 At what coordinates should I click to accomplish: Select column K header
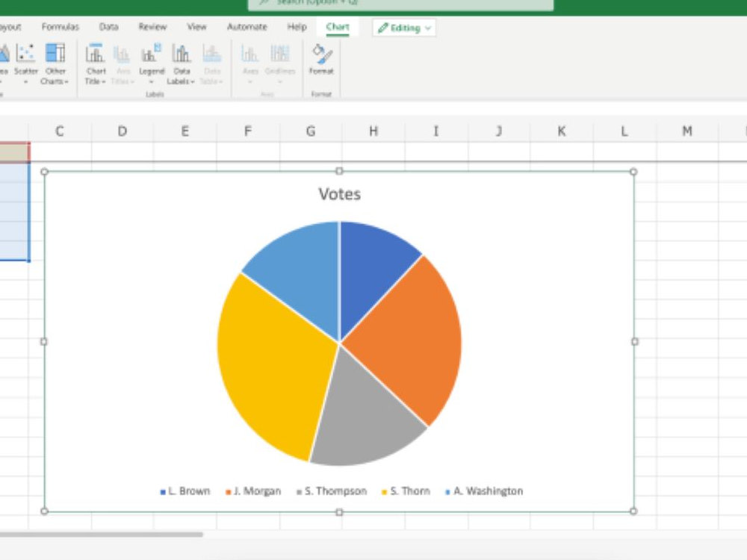[x=562, y=131]
